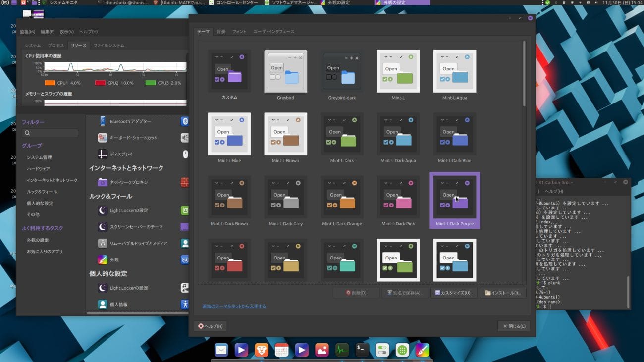The height and width of the screenshot is (362, 644).
Task: Open the 編集(E) menu in System Monitor
Action: pos(48,32)
